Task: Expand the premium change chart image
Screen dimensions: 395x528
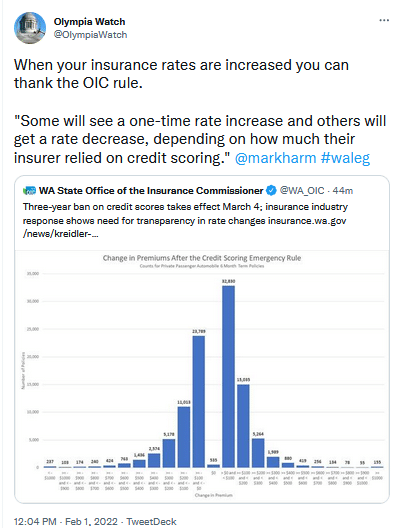Action: pyautogui.click(x=202, y=376)
